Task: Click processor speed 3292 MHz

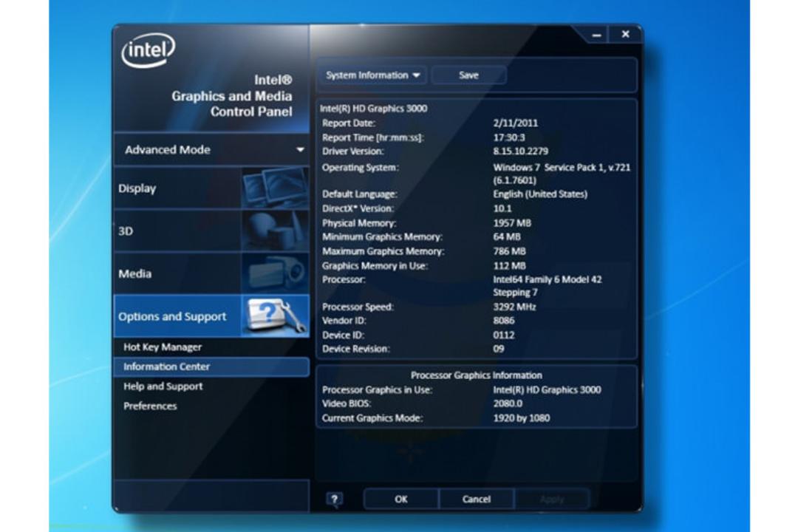Action: [514, 307]
